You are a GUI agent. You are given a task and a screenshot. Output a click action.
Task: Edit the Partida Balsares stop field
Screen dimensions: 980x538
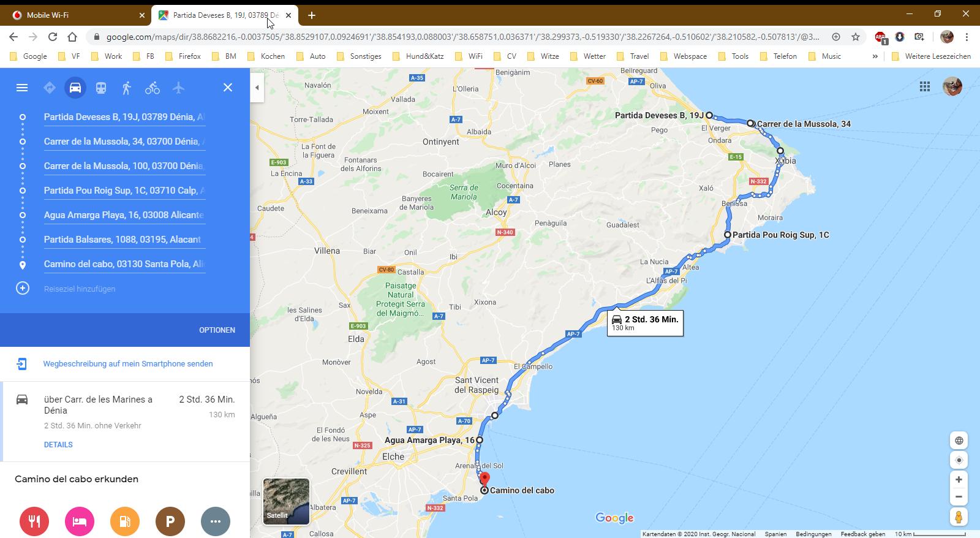tap(124, 240)
